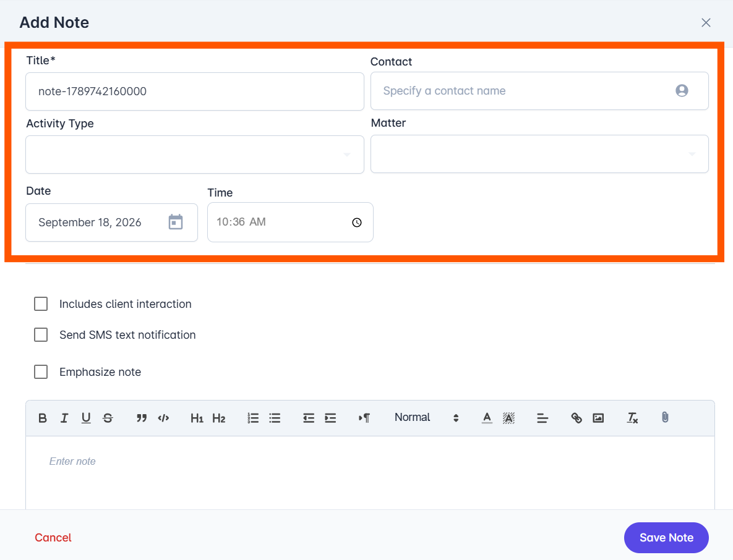The image size is (733, 560).
Task: Clear text formatting
Action: (x=632, y=418)
